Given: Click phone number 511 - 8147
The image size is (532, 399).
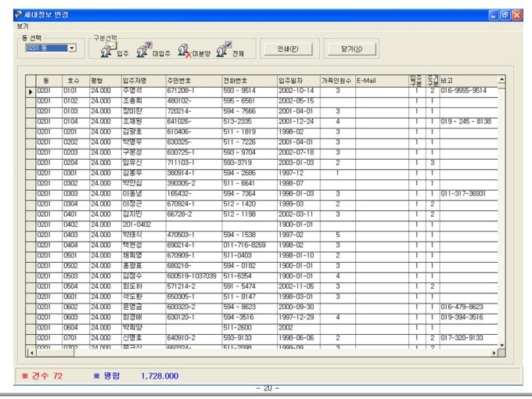Looking at the screenshot, I should click(250, 297).
